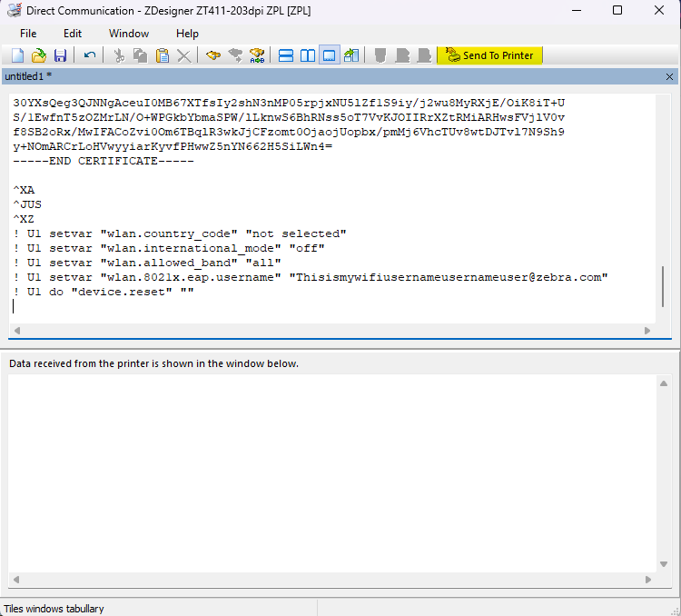Click the editor's horizontal scroll right arrow
The height and width of the screenshot is (616, 681).
click(x=647, y=332)
